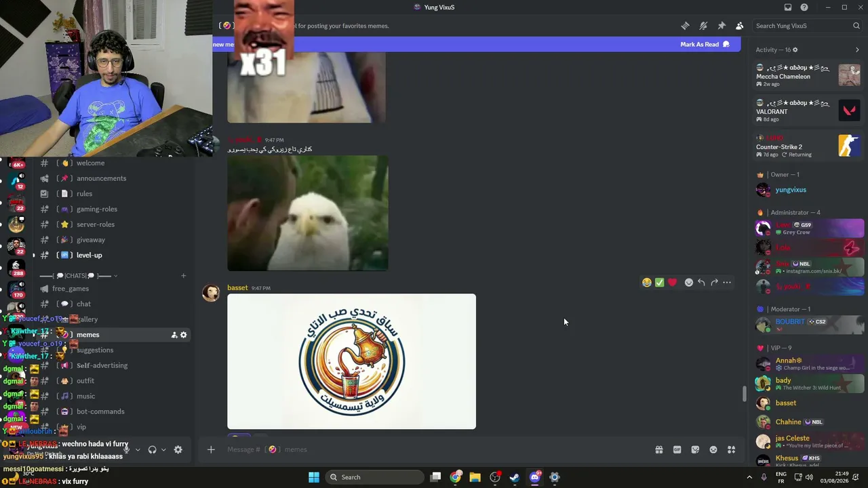Edit memes channel settings gear
Screen dimensions: 868x488
click(x=183, y=335)
